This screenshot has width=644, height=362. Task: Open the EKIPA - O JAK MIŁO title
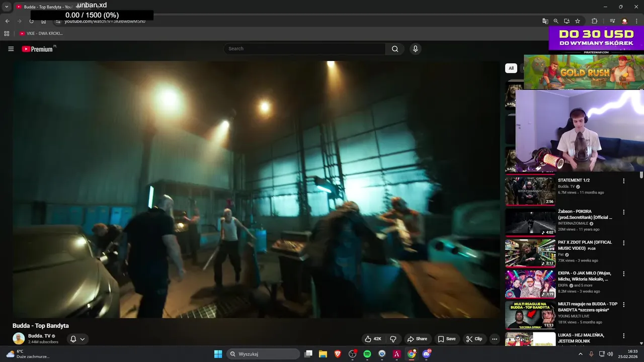584,276
